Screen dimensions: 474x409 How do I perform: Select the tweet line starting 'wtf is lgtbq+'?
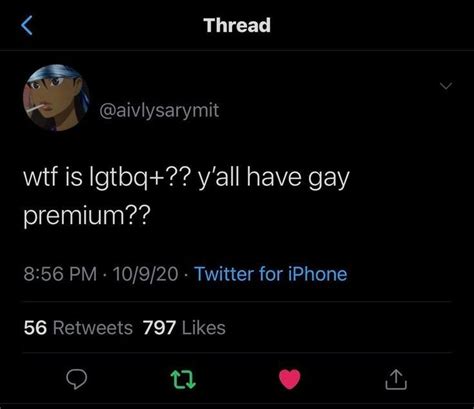pyautogui.click(x=186, y=178)
